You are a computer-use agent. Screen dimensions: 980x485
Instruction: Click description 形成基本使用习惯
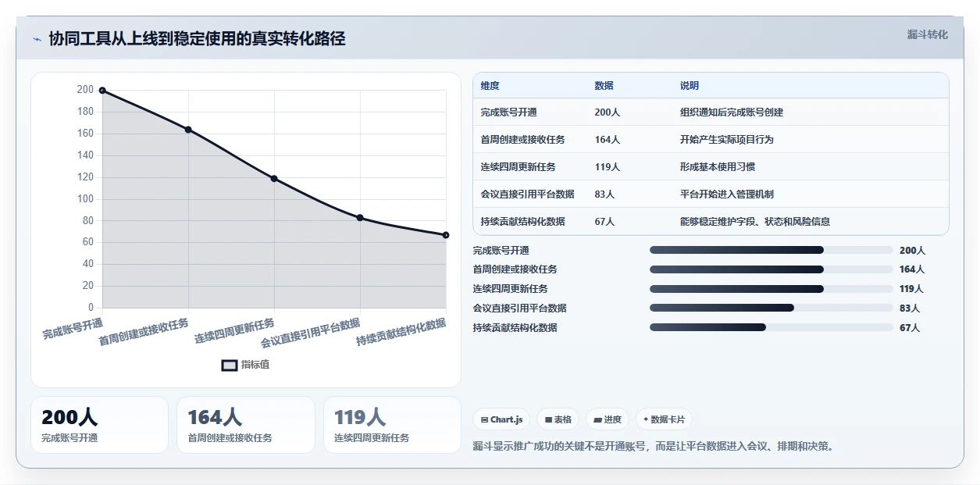(718, 167)
